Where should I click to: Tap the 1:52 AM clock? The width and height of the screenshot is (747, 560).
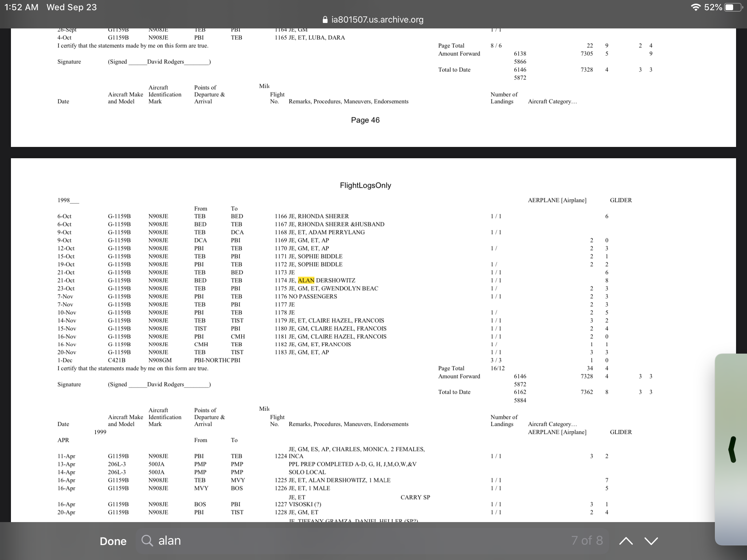coord(22,7)
